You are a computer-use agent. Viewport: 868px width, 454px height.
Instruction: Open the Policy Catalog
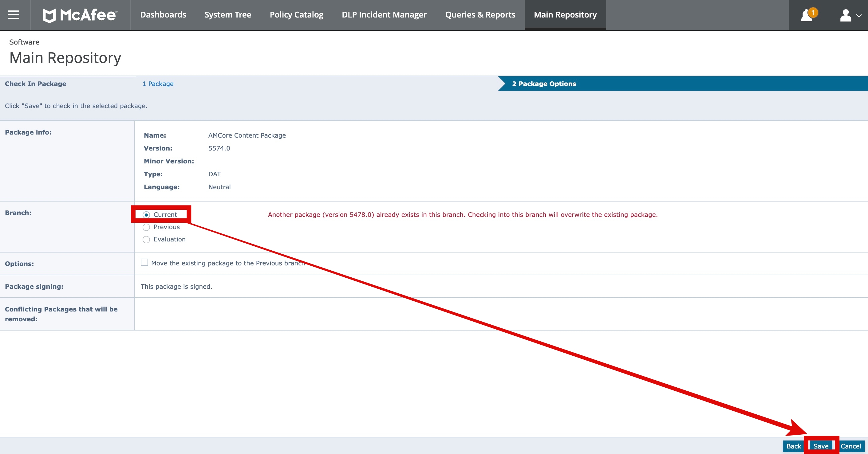point(296,15)
